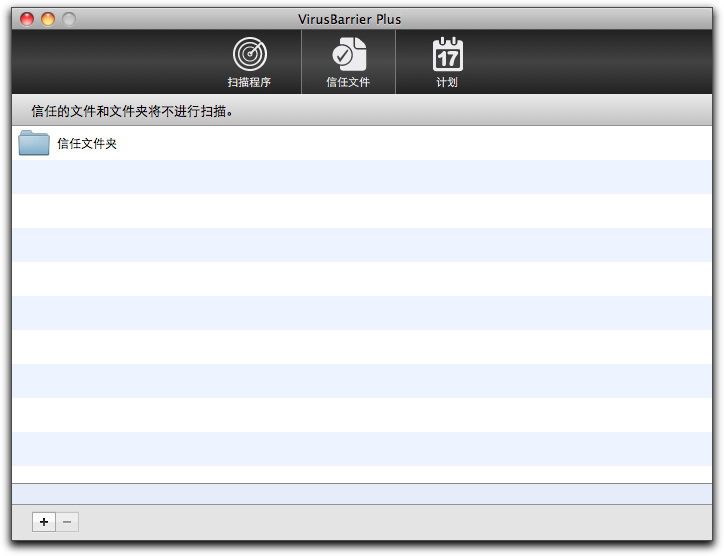Add a trusted item with plus button
The image size is (724, 556).
pyautogui.click(x=44, y=522)
